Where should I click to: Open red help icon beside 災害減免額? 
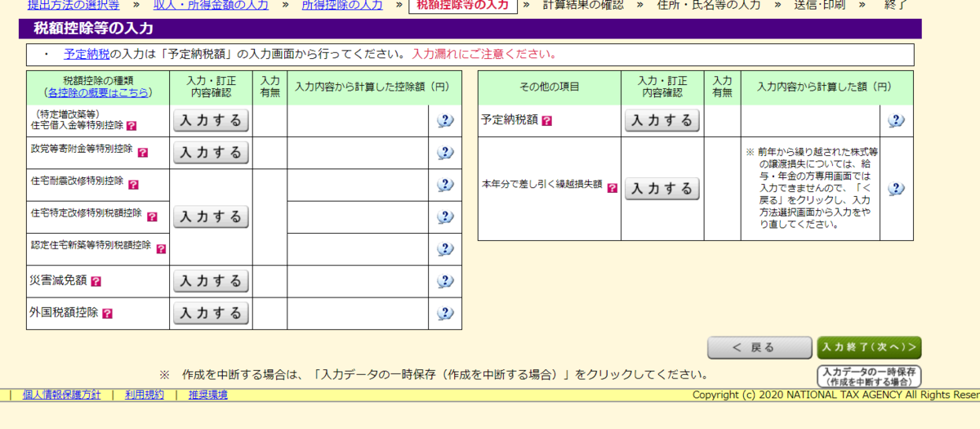pos(96,281)
